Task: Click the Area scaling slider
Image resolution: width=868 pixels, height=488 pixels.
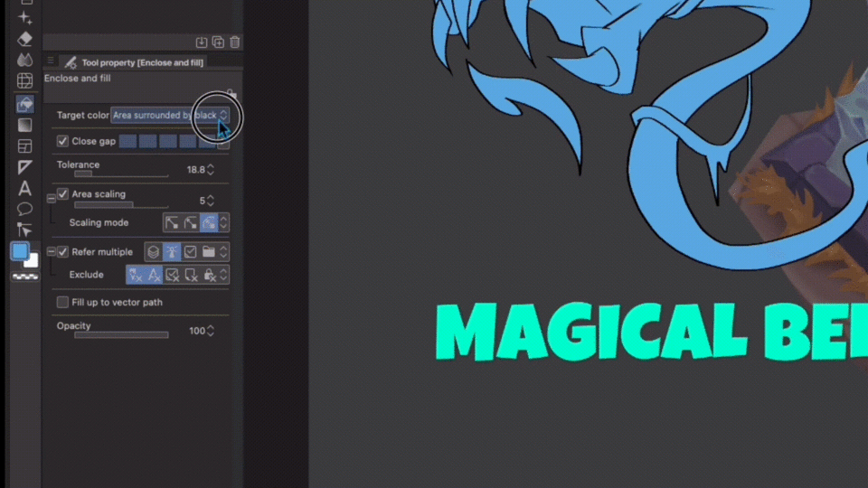Action: pyautogui.click(x=121, y=205)
